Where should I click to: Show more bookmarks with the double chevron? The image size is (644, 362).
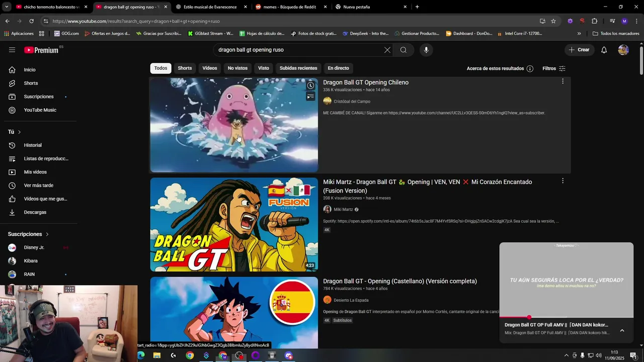point(579,34)
